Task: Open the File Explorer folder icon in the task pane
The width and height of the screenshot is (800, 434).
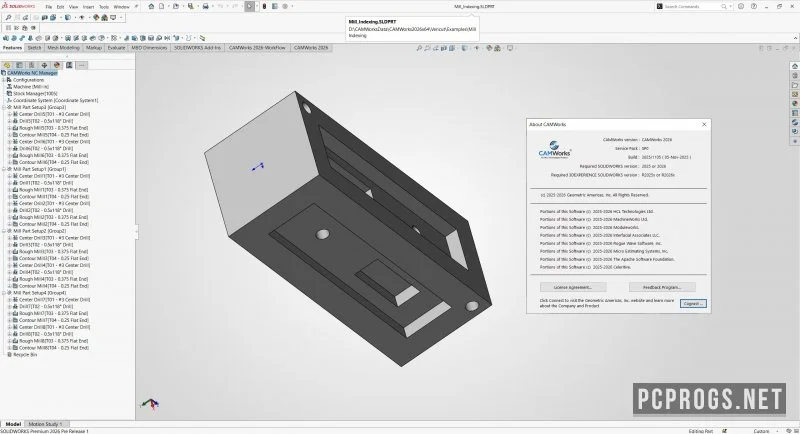Action: (x=795, y=85)
